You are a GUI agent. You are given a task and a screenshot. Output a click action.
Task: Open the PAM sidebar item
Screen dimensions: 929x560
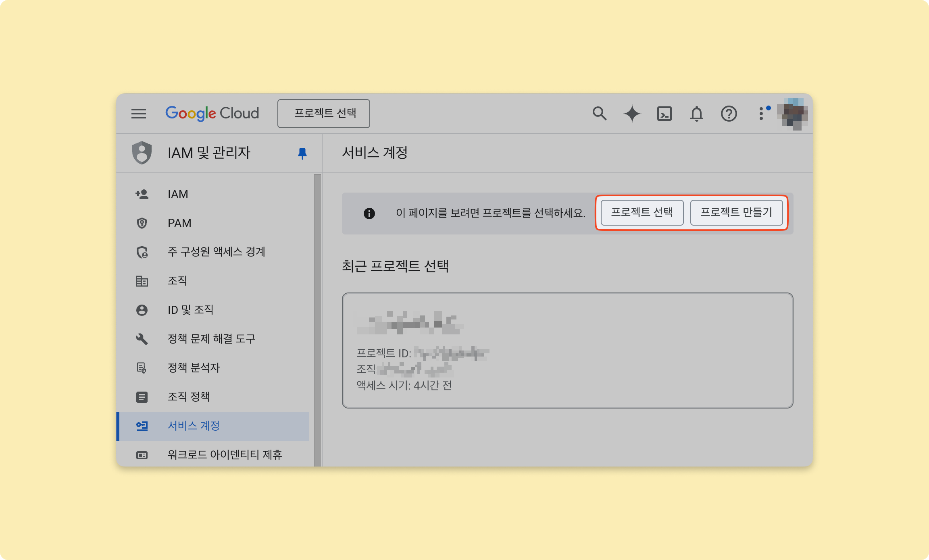pos(179,223)
